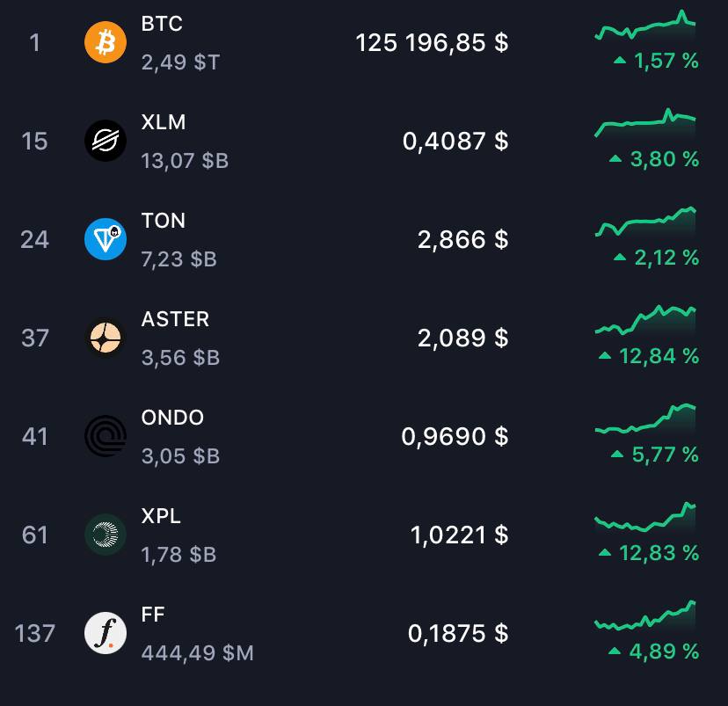This screenshot has height=706, width=728.
Task: Click the TON price 2,866 $
Action: coord(462,239)
